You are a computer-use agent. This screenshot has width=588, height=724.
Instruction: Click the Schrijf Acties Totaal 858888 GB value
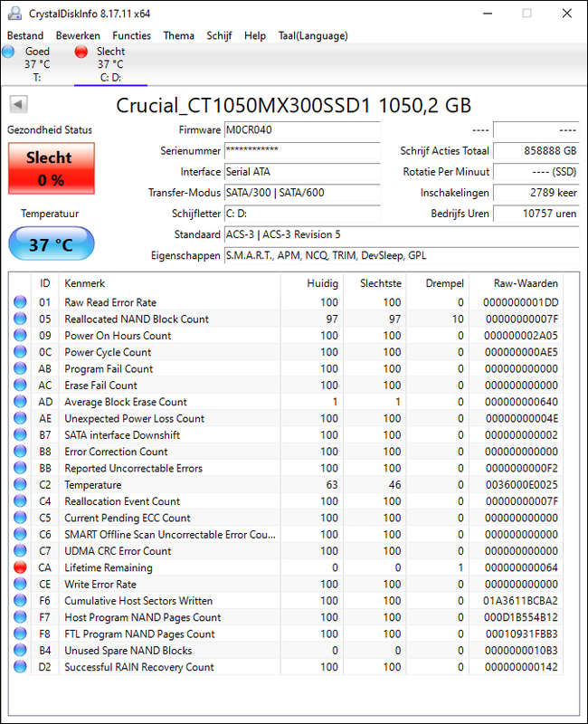(536, 150)
